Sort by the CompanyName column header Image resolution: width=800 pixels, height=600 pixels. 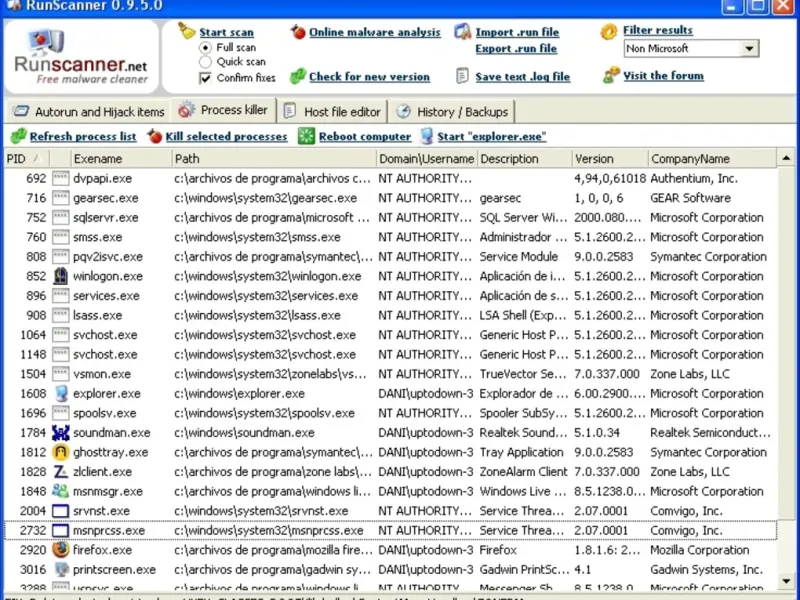712,159
